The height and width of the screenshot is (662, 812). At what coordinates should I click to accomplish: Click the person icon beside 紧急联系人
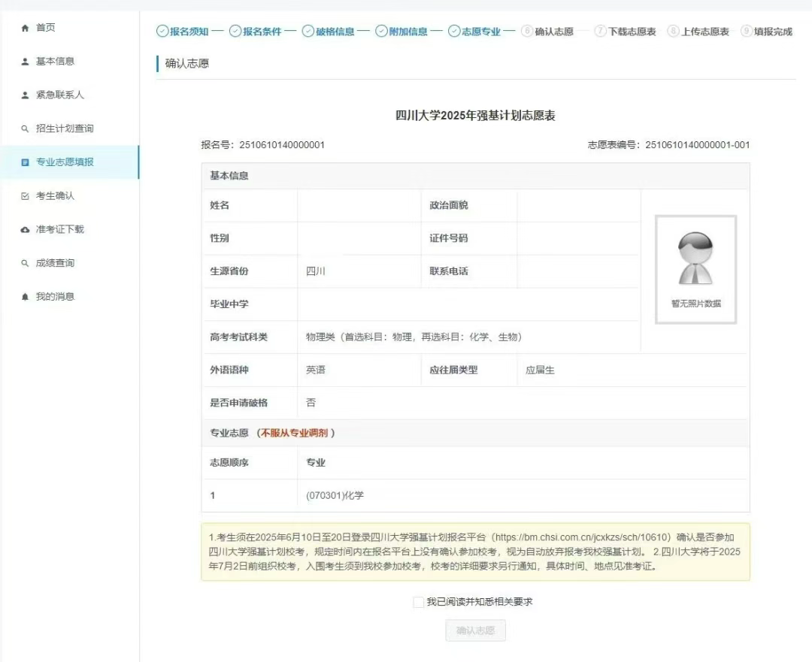click(25, 95)
